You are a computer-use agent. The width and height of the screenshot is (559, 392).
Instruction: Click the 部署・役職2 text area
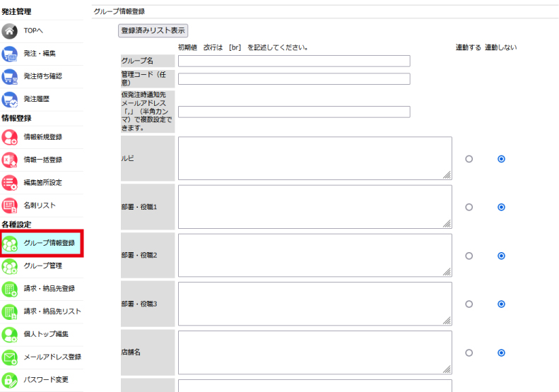tap(314, 256)
